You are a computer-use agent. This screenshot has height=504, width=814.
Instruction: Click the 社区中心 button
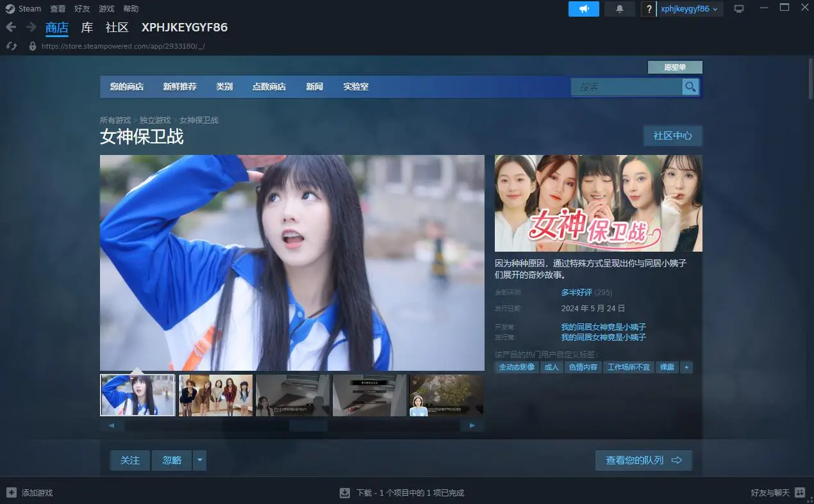tap(672, 136)
